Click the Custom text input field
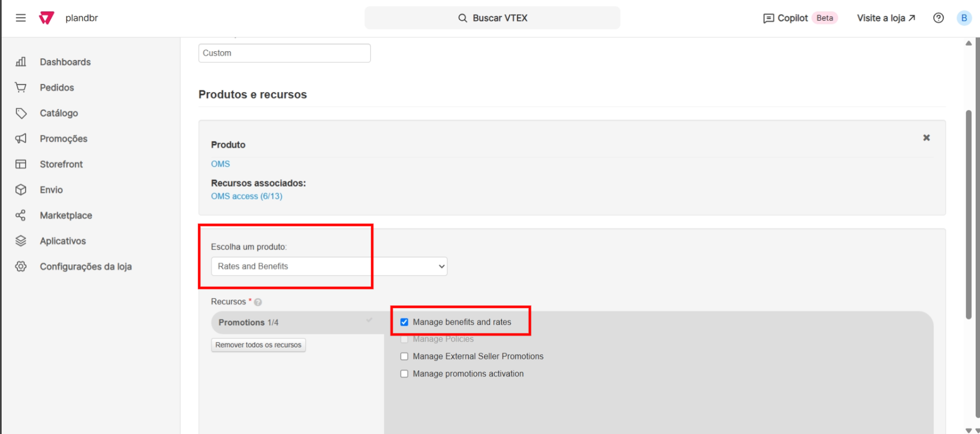The height and width of the screenshot is (434, 980). (x=284, y=53)
